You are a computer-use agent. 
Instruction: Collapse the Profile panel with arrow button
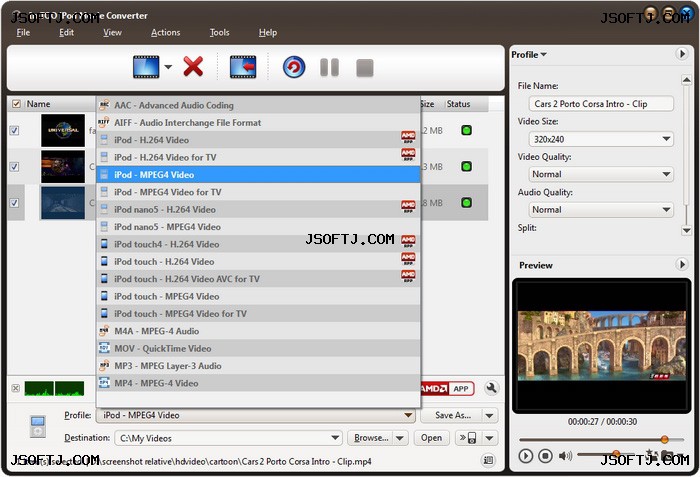coord(682,54)
